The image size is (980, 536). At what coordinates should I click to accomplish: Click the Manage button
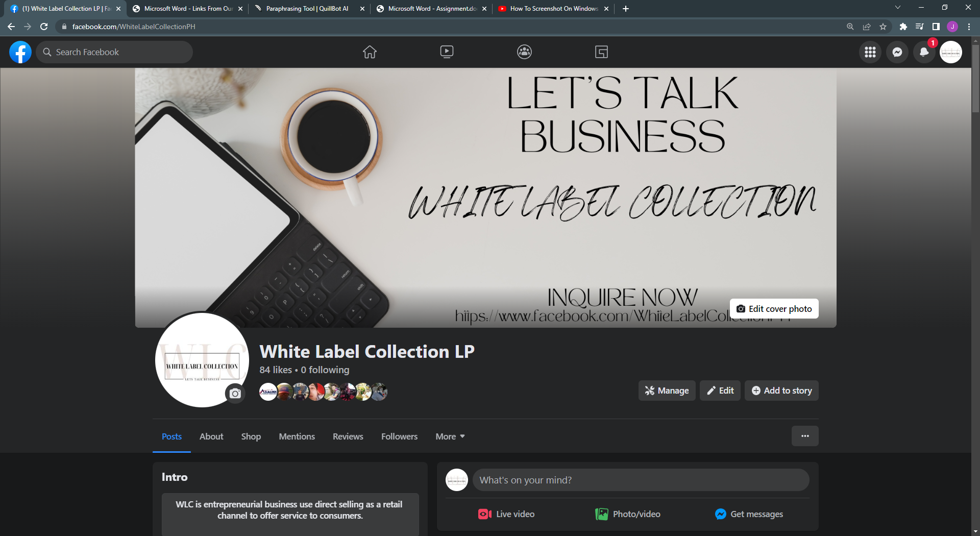point(667,391)
